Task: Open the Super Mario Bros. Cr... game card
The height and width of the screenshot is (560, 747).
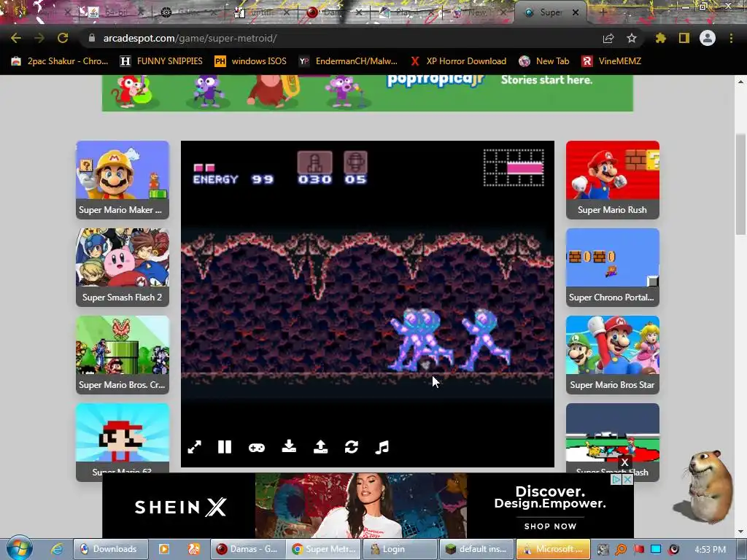Action: point(123,355)
